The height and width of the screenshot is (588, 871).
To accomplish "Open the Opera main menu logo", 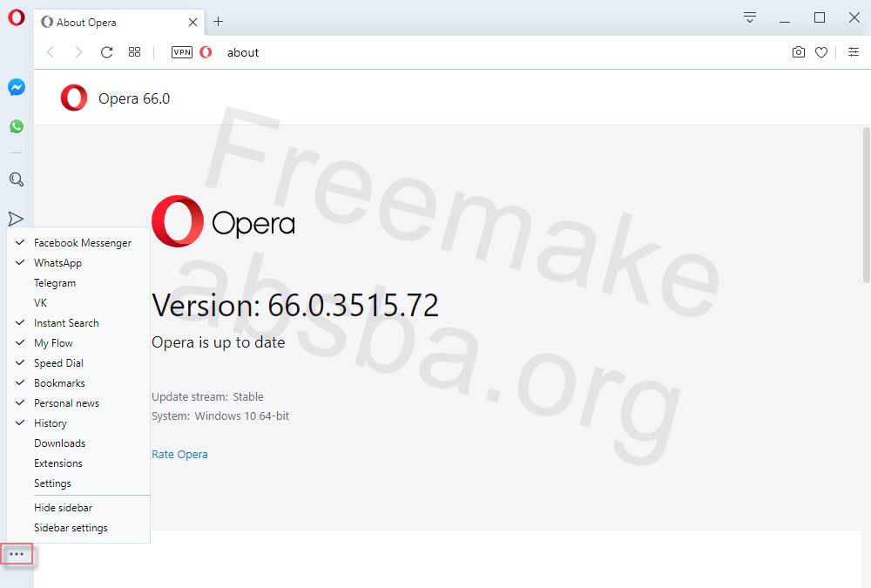I will [16, 17].
